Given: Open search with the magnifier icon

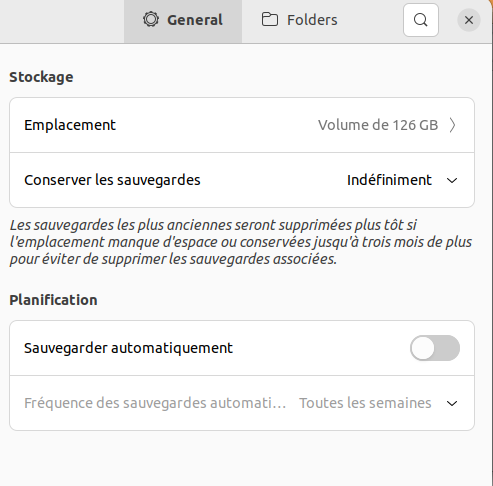Looking at the screenshot, I should pos(421,20).
